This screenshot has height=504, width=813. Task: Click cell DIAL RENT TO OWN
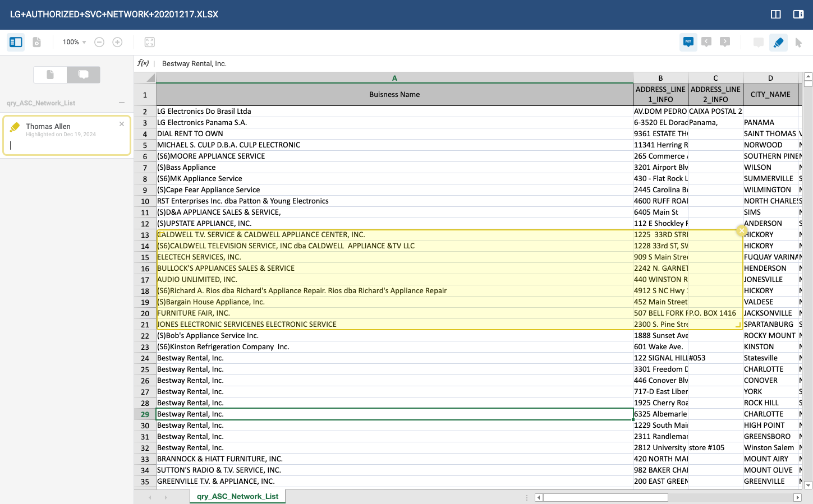(x=394, y=134)
